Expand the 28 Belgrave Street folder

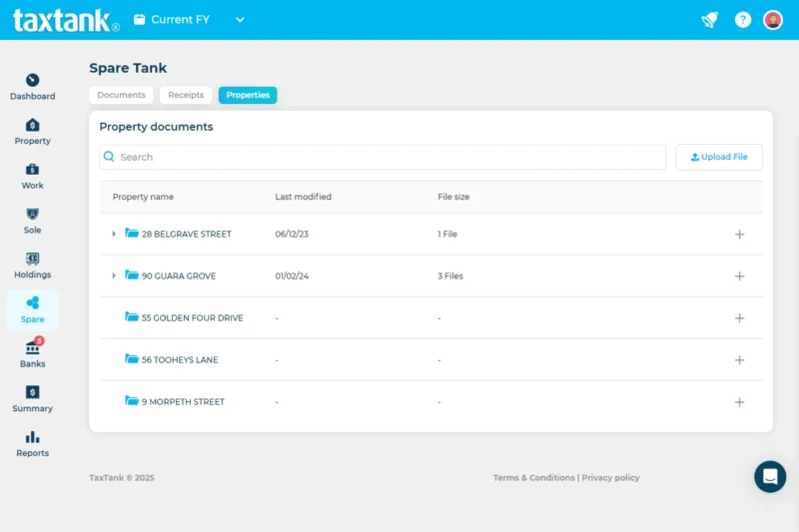[x=114, y=235]
